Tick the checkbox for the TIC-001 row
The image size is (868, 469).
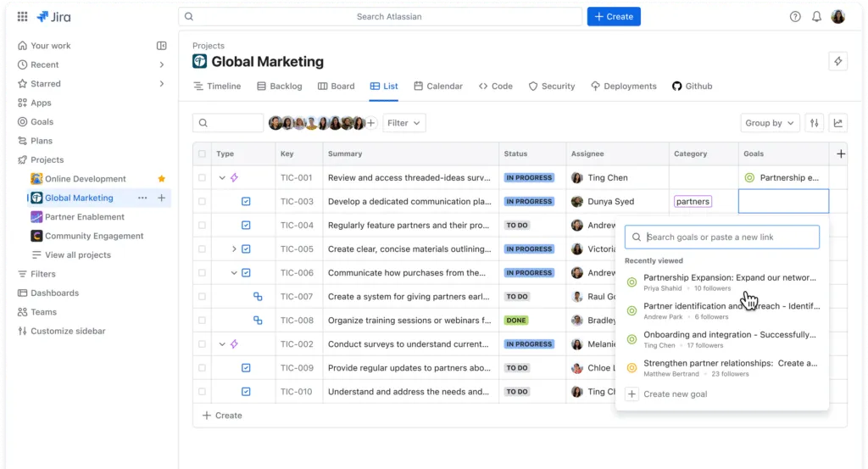pyautogui.click(x=202, y=178)
